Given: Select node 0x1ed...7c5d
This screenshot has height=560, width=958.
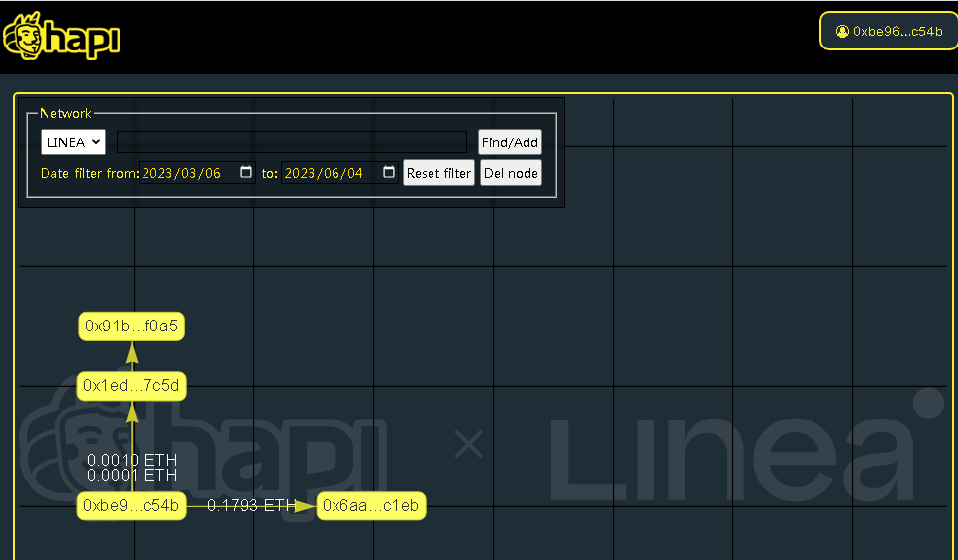Looking at the screenshot, I should (x=132, y=386).
